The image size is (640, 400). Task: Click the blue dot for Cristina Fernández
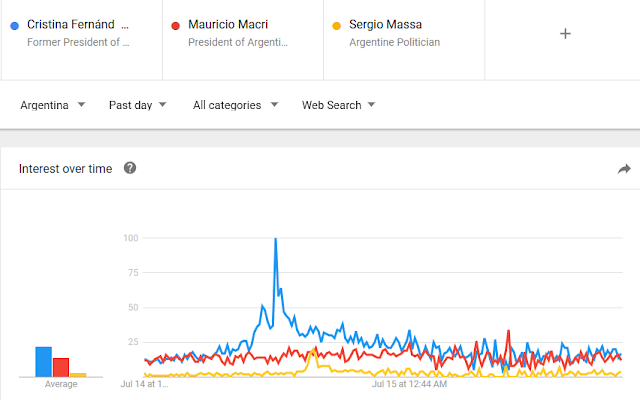14,25
